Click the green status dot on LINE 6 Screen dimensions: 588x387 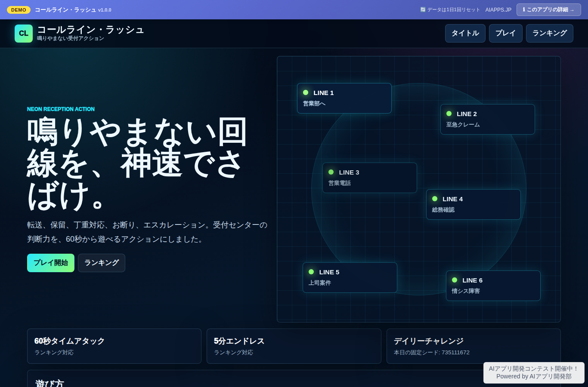click(455, 280)
